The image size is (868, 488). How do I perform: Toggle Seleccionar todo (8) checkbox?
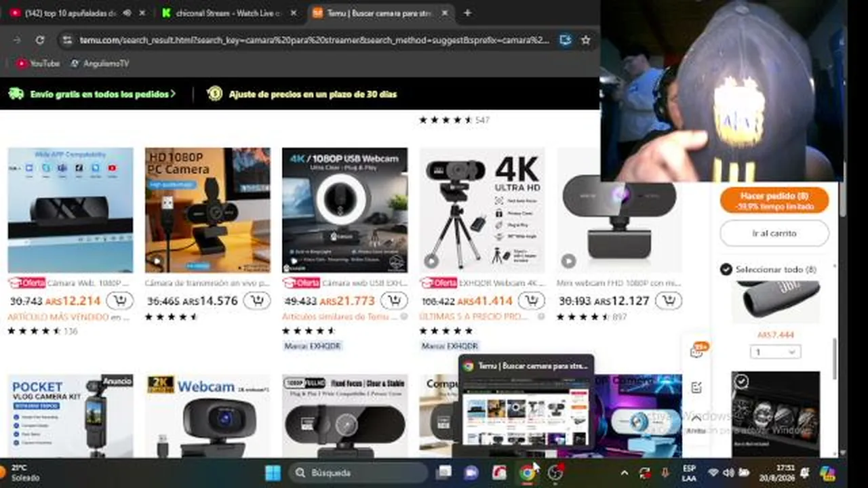[726, 270]
